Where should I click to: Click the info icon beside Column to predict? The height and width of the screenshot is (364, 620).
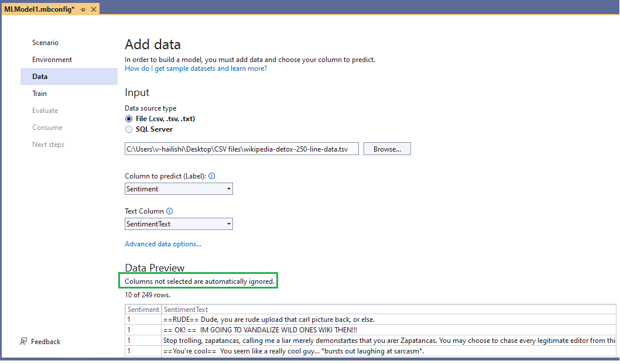click(211, 176)
